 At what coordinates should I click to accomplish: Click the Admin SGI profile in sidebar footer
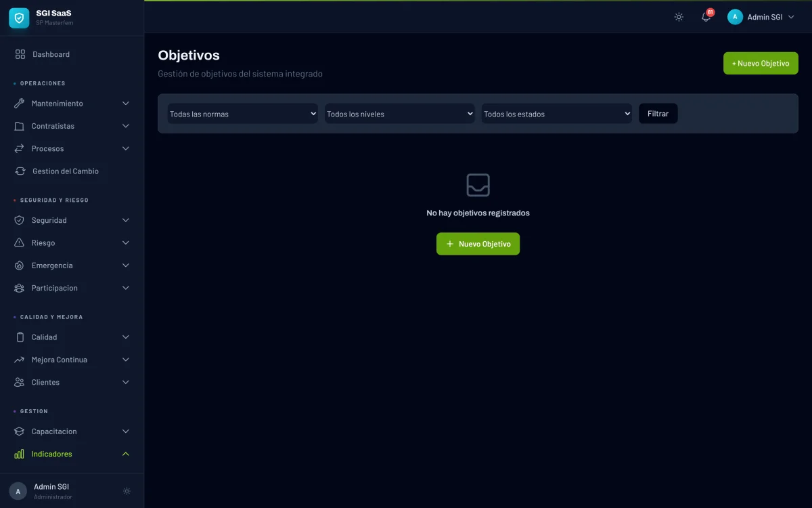tap(51, 491)
